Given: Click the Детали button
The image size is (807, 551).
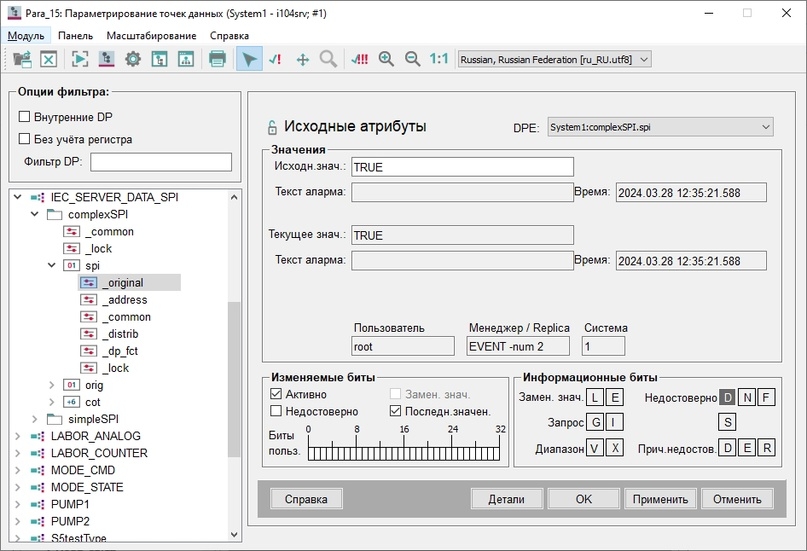Looking at the screenshot, I should coord(506,499).
